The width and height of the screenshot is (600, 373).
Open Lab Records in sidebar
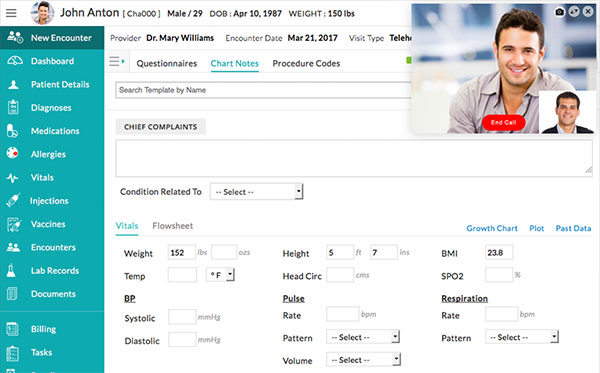coord(55,270)
